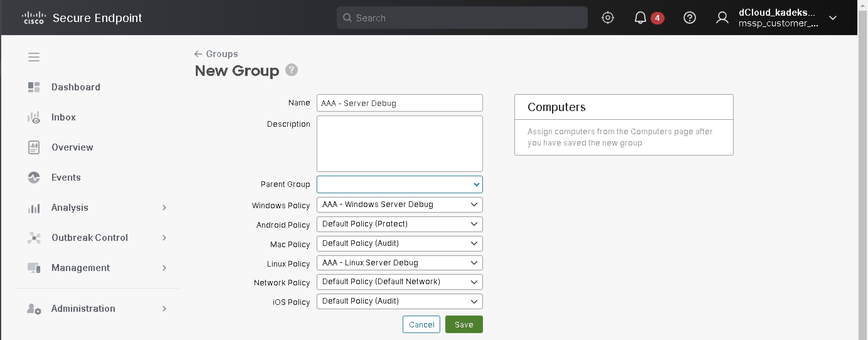Open the notifications bell icon

(640, 18)
